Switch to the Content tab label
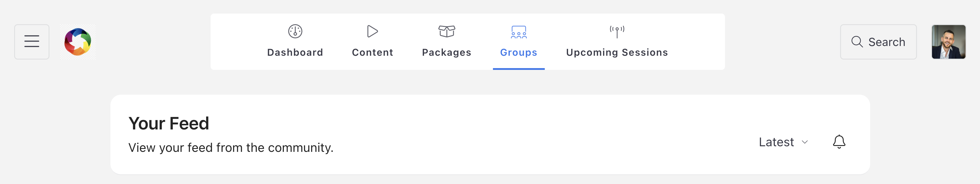Screen dimensions: 980x184 pos(372,52)
